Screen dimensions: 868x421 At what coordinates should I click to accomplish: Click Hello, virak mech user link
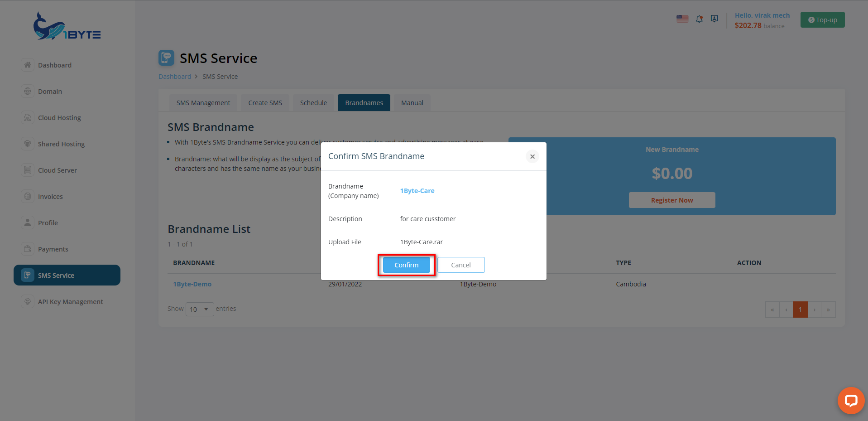762,15
